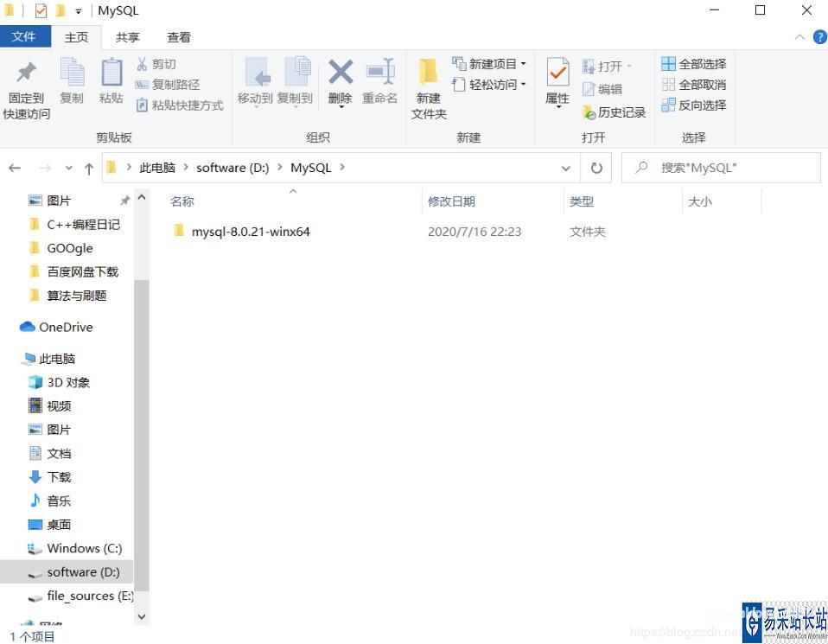Pin folder to Quick access
Viewport: 828px width, 644px height.
click(x=26, y=90)
